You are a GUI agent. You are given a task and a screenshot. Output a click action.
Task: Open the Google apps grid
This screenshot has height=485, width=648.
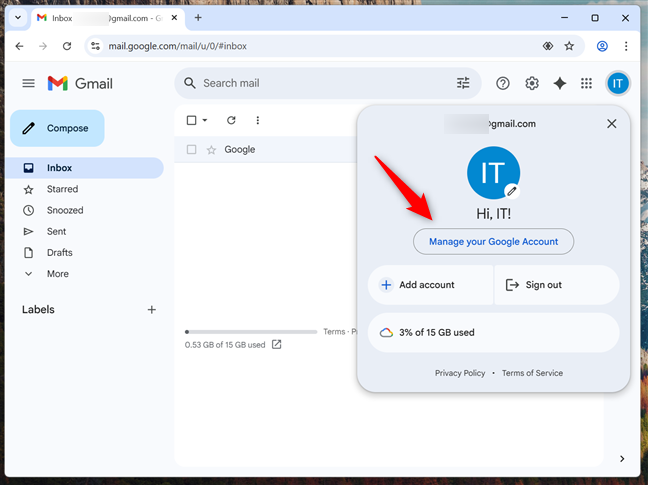[x=586, y=83]
